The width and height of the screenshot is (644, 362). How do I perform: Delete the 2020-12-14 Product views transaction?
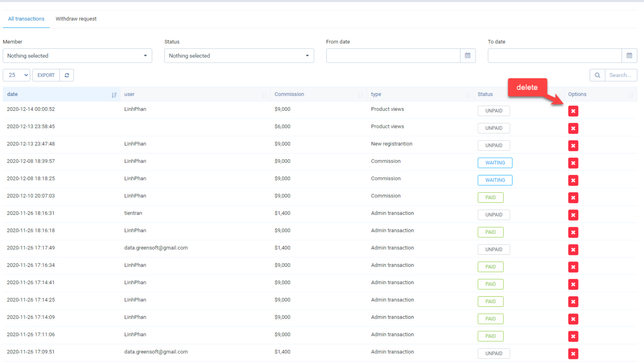pyautogui.click(x=573, y=111)
